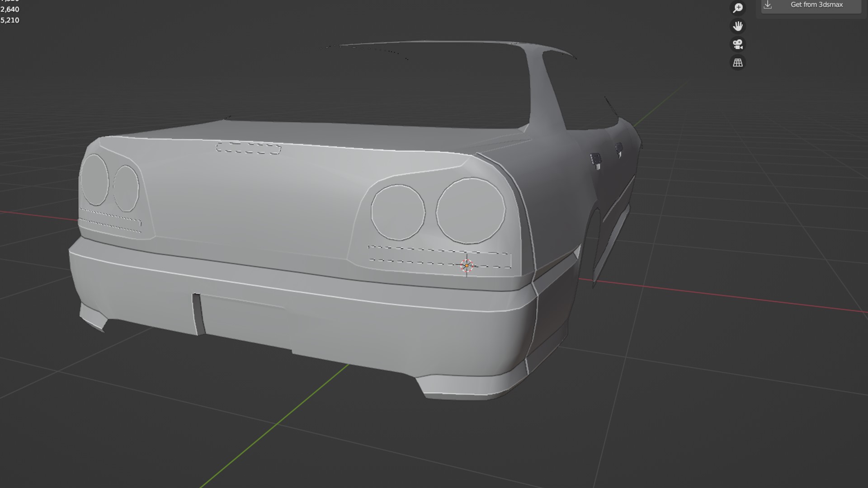Click the left inner round taillight

126,188
